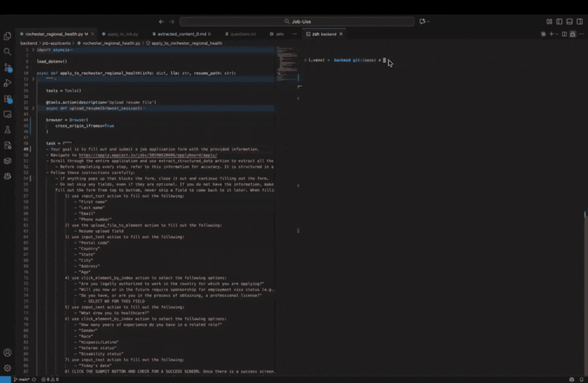The height and width of the screenshot is (383, 588).
Task: Open the Extensions view
Action: click(7, 99)
